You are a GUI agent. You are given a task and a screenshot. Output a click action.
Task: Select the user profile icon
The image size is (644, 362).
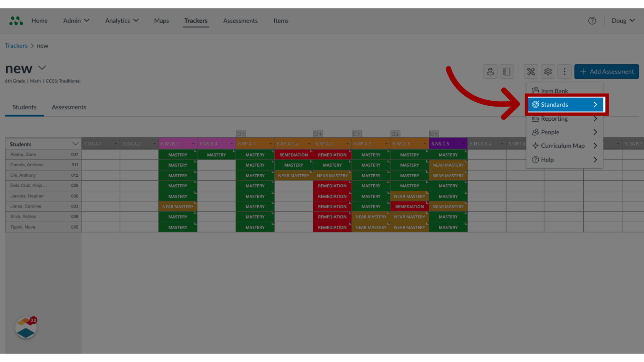[490, 71]
